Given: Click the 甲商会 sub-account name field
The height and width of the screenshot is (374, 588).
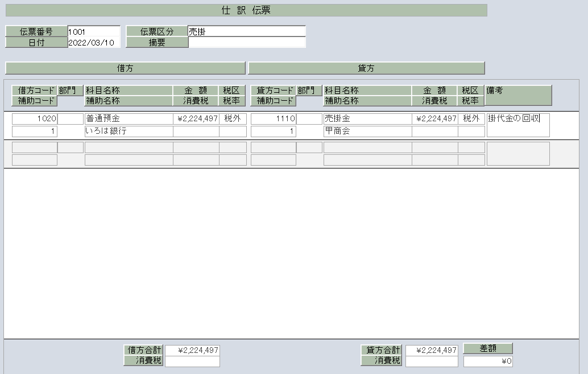Looking at the screenshot, I should (x=367, y=131).
